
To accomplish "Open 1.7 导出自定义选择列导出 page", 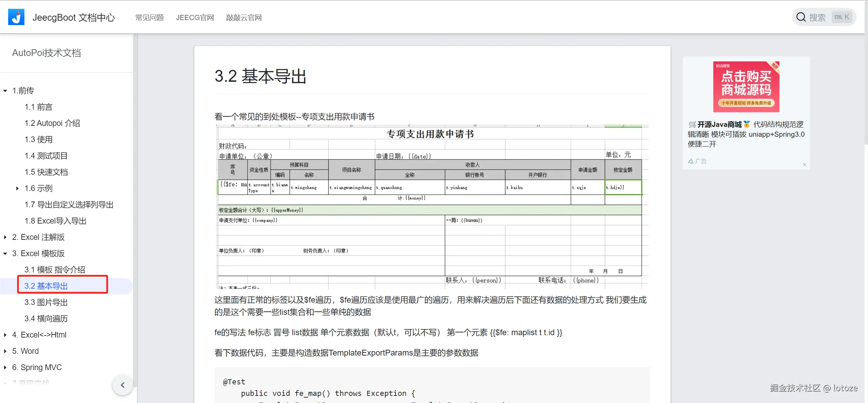I will (x=69, y=205).
